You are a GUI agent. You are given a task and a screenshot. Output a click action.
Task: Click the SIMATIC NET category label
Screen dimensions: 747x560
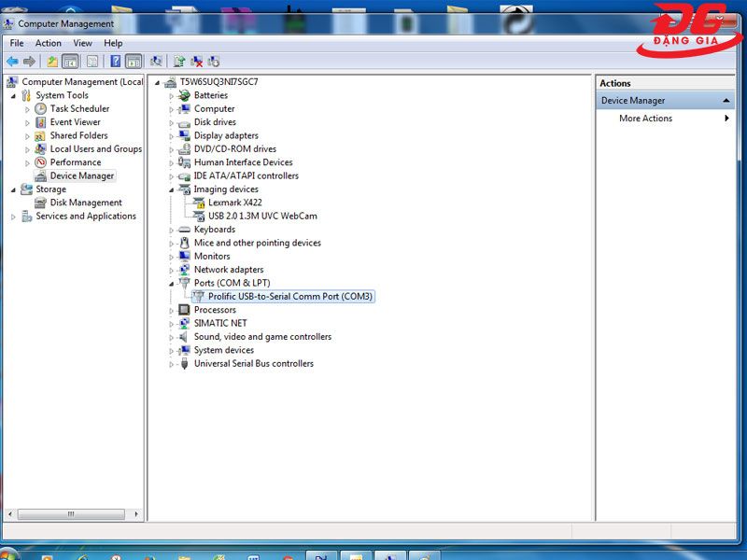(x=220, y=323)
